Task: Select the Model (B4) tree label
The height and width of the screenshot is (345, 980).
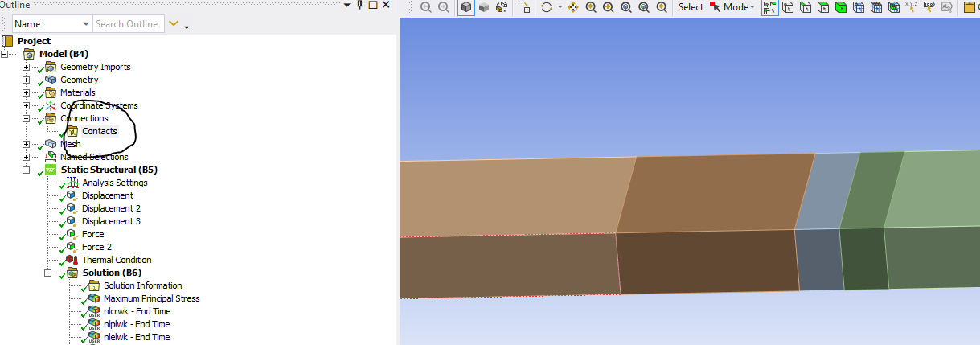Action: tap(64, 54)
